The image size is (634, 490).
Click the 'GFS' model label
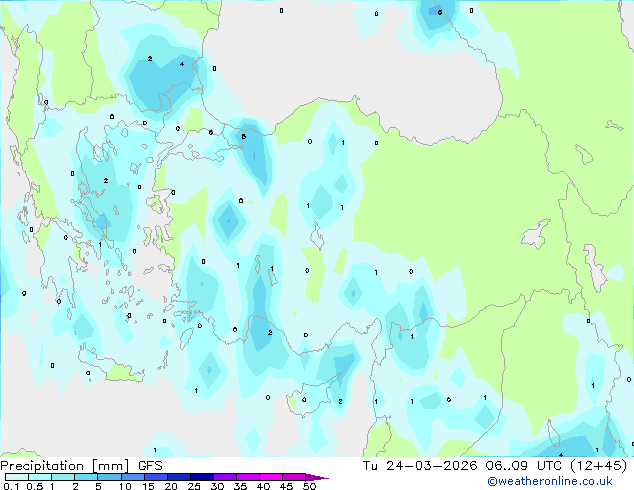[x=150, y=466]
